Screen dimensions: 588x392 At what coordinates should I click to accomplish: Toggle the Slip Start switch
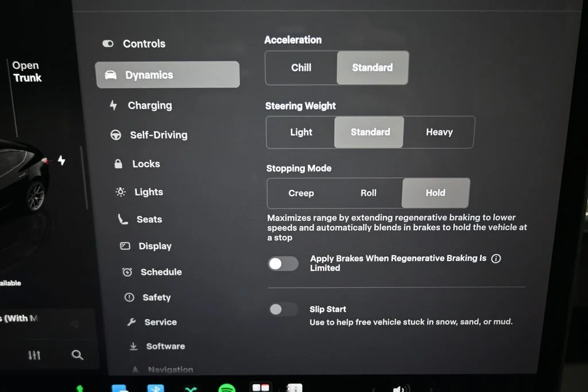(284, 309)
